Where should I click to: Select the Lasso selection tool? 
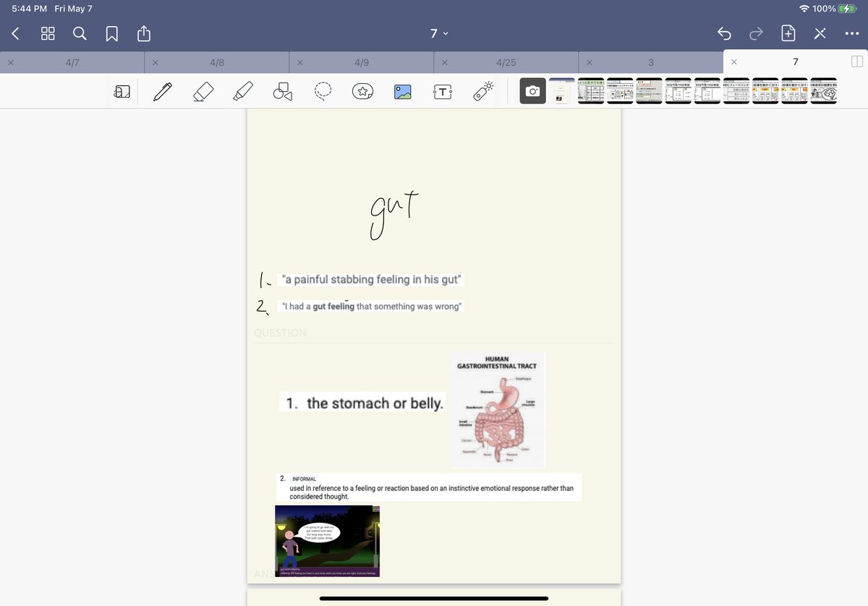point(323,90)
